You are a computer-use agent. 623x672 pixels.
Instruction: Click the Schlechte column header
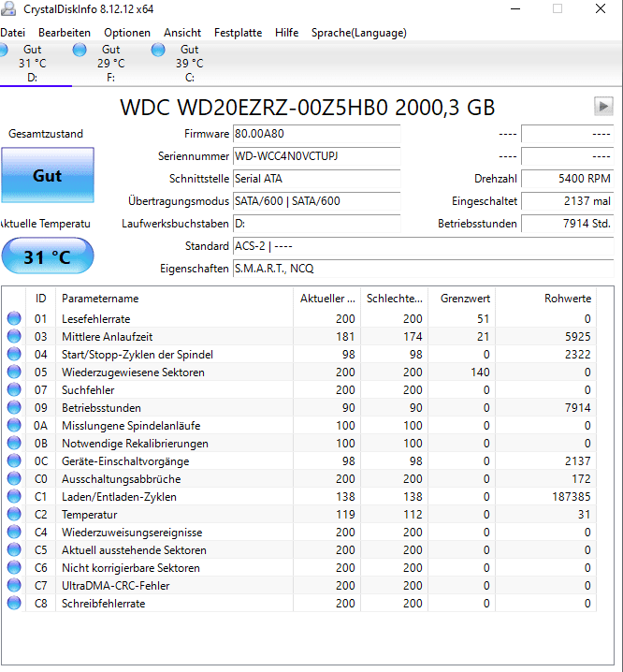(x=394, y=299)
